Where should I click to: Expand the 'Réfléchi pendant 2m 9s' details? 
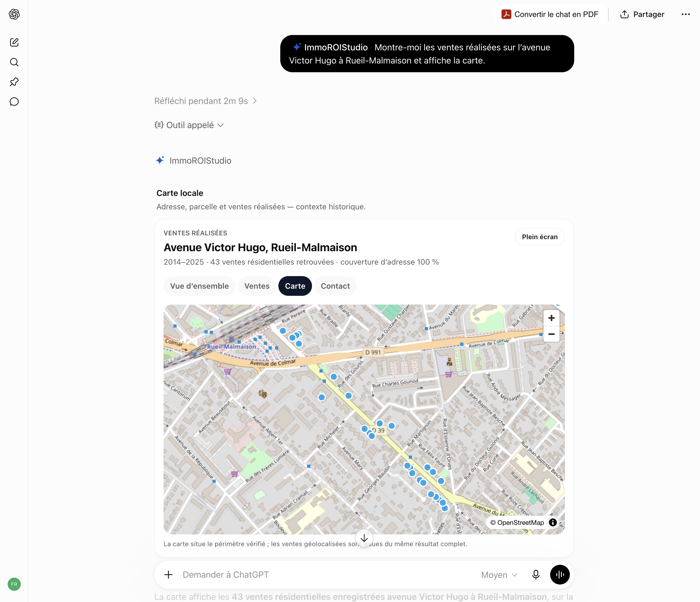[x=205, y=101]
